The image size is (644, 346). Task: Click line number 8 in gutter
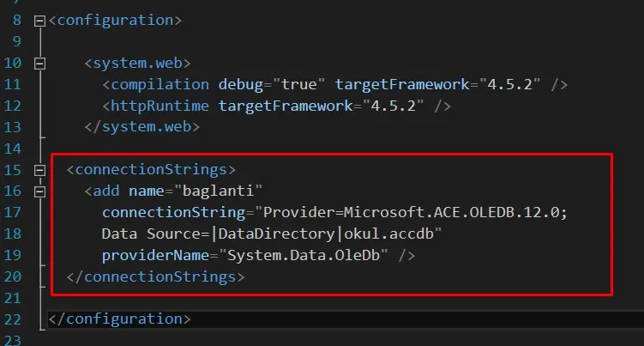tap(16, 20)
